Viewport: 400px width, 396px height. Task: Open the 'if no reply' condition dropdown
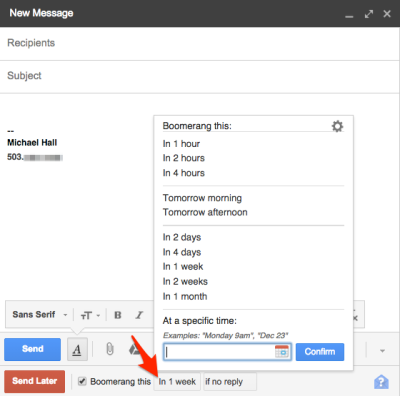pyautogui.click(x=230, y=381)
